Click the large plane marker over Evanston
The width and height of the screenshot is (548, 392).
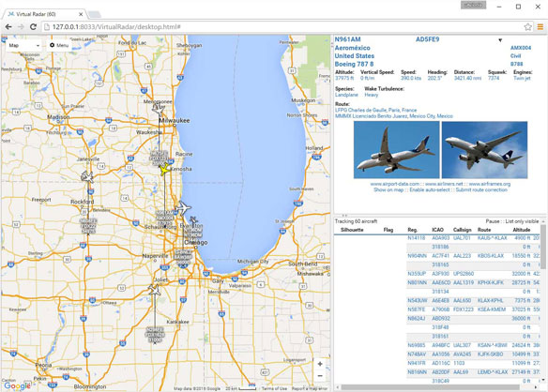[183, 208]
